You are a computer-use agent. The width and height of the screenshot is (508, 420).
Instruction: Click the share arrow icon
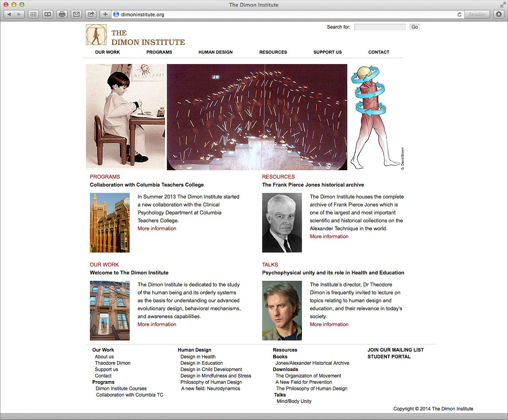(91, 14)
